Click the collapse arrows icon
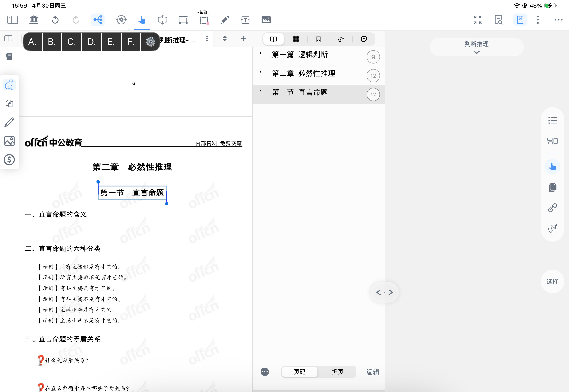The image size is (569, 392). [x=478, y=20]
